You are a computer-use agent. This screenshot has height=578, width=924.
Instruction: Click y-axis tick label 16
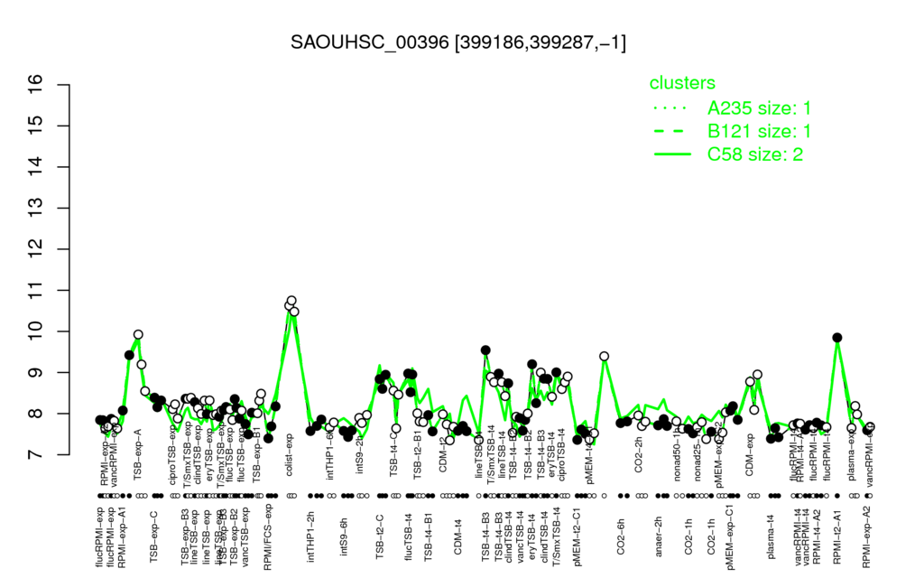(x=36, y=85)
